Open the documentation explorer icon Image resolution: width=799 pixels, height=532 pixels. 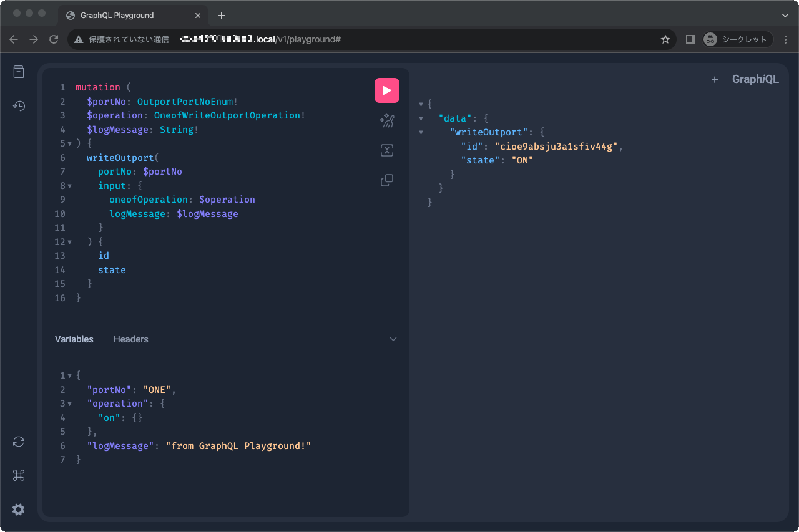click(19, 72)
